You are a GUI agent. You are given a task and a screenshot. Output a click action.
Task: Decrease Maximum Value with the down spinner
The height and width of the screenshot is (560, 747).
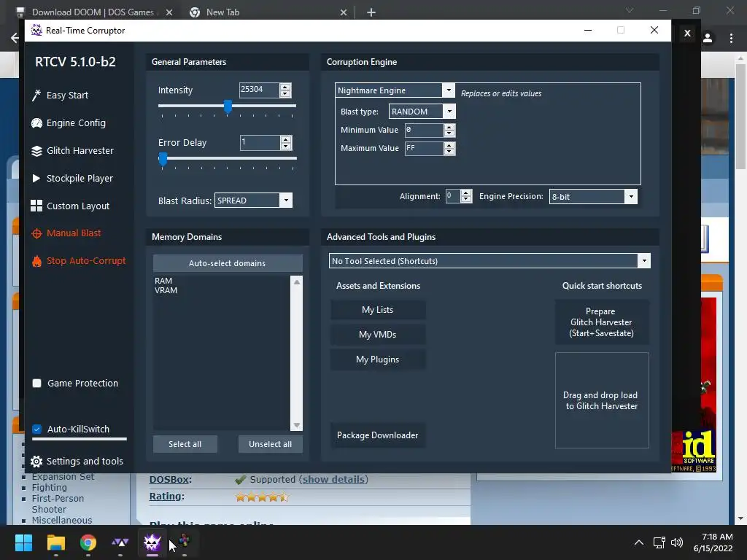(449, 152)
